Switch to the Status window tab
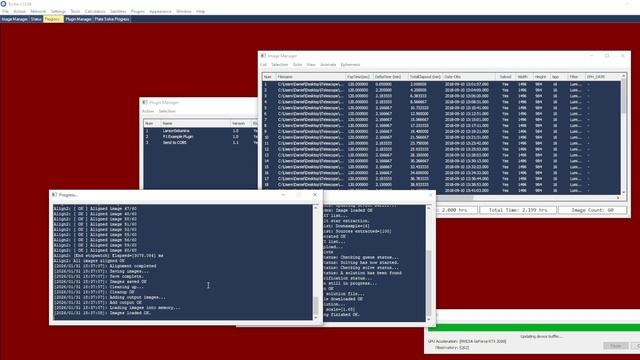Image resolution: width=640 pixels, height=360 pixels. point(36,19)
